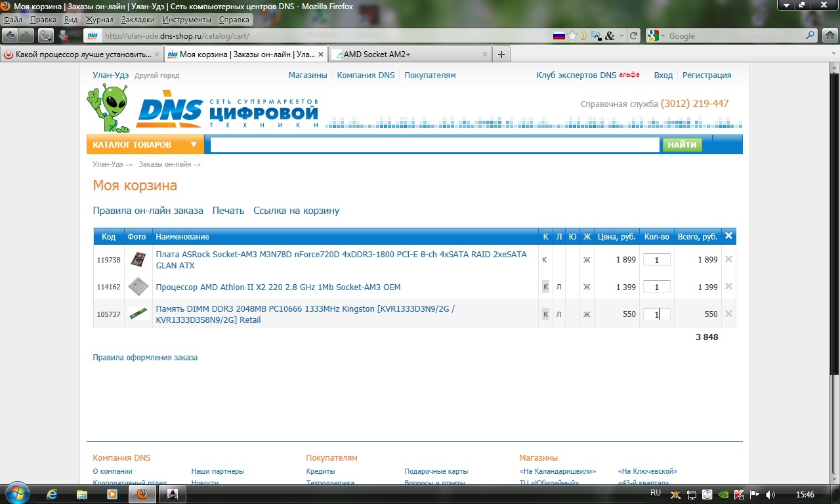The image size is (840, 504).
Task: Launch Internet Explorer from the taskbar
Action: click(x=52, y=494)
